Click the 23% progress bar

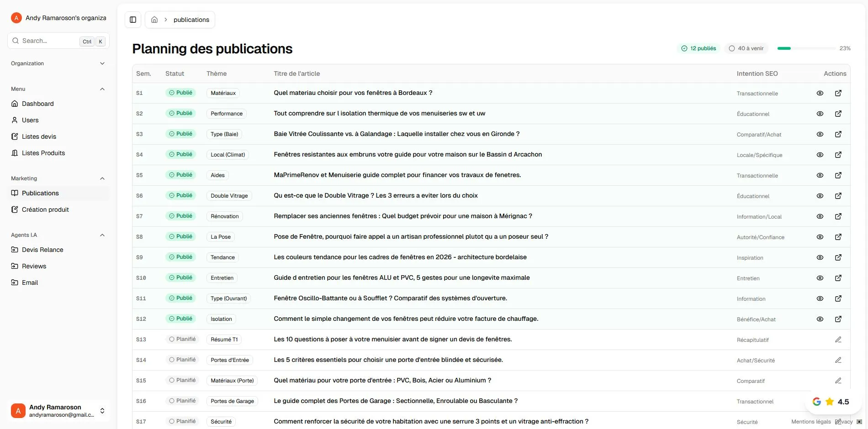coord(806,48)
